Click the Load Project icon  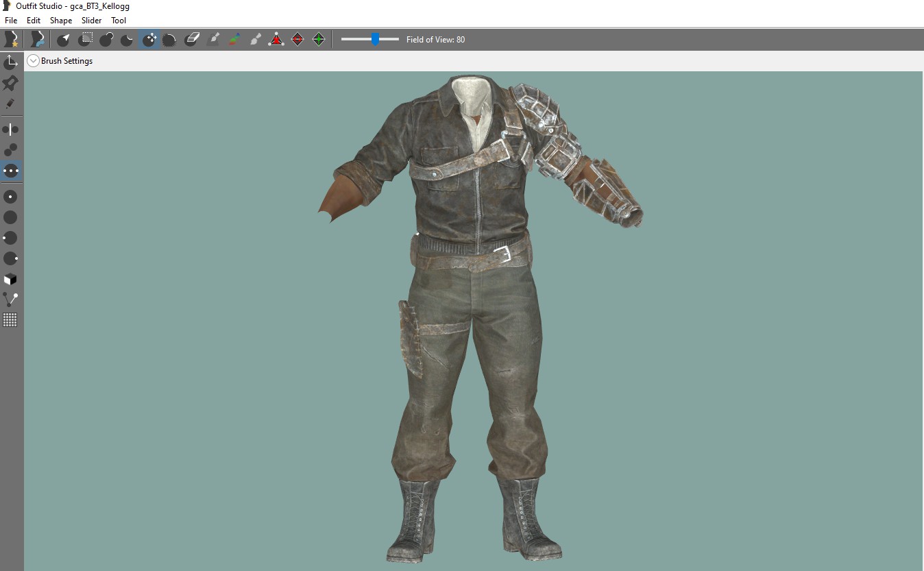(x=38, y=39)
